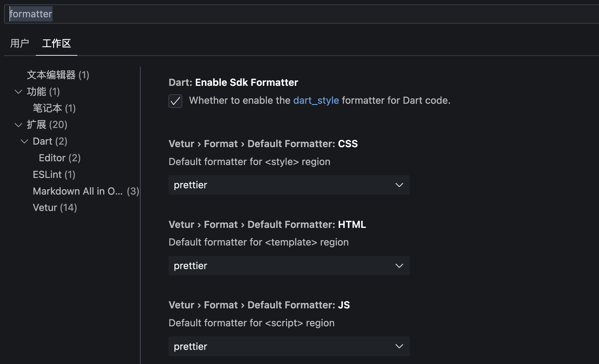Click "Default formatter for <script> region" description
This screenshot has height=364, width=599.
coord(251,323)
